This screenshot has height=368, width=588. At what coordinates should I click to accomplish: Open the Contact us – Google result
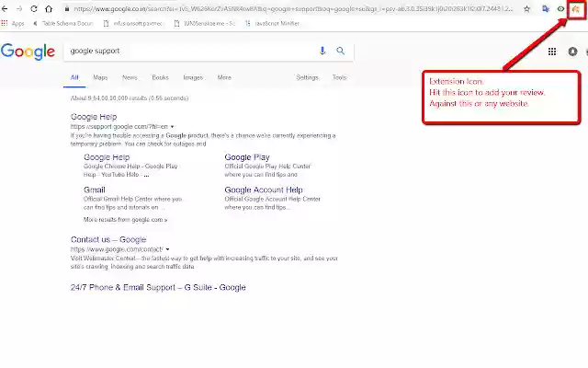coord(108,239)
